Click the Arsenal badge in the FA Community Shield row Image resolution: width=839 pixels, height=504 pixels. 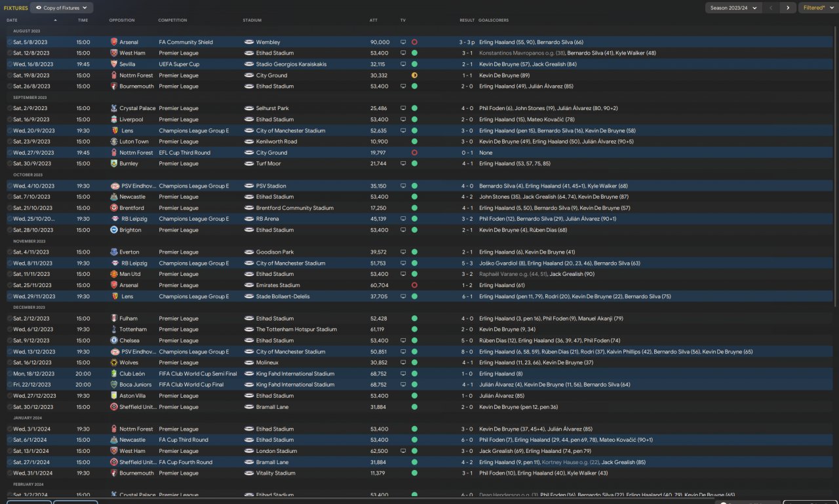click(115, 42)
